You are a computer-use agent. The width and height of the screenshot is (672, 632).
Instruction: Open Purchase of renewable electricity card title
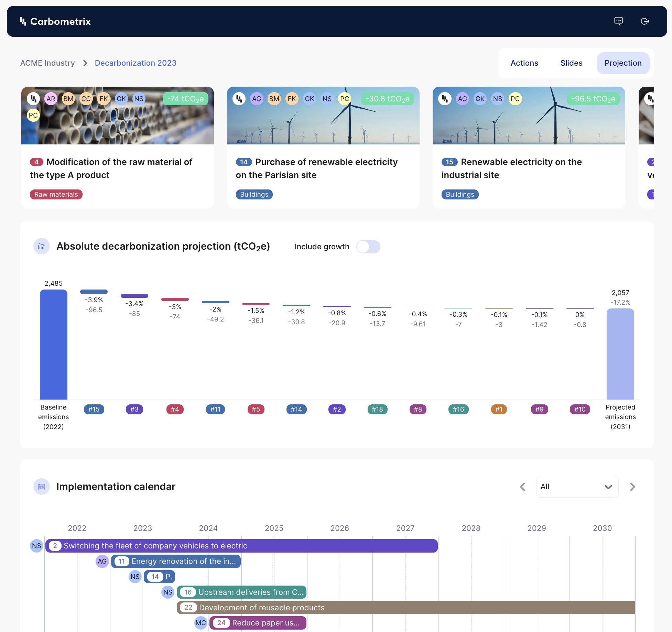coord(316,168)
